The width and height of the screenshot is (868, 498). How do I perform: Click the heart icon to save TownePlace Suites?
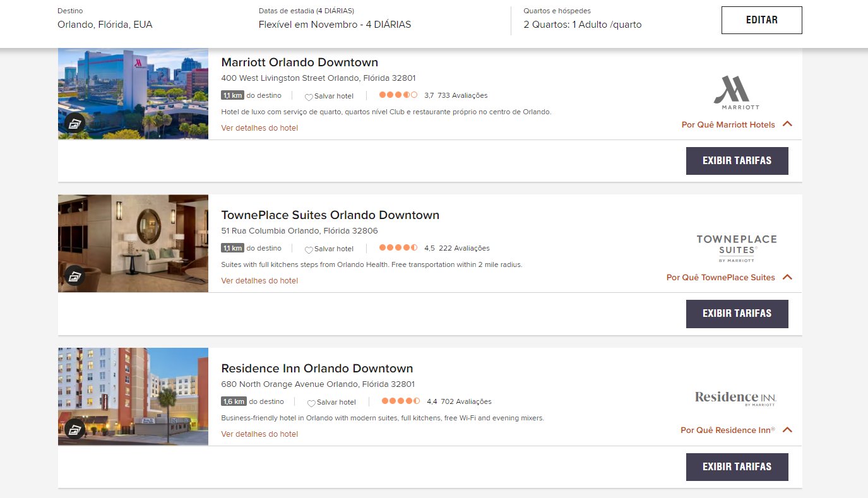coord(309,249)
